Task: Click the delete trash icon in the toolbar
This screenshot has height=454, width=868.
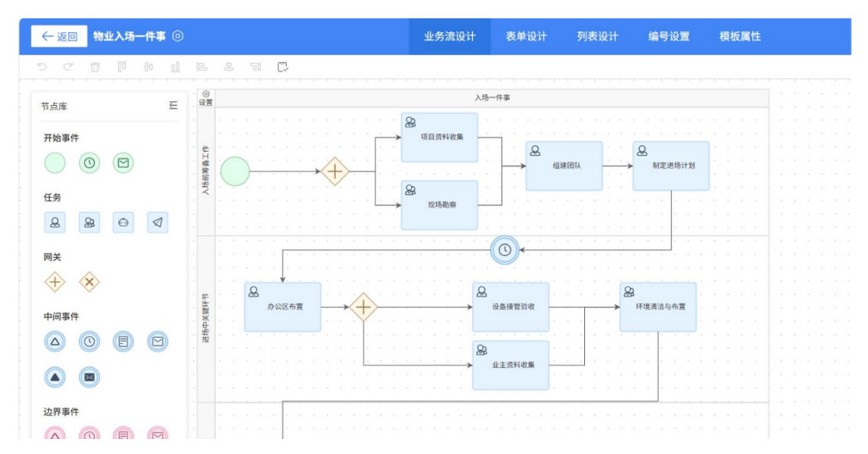Action: tap(95, 67)
